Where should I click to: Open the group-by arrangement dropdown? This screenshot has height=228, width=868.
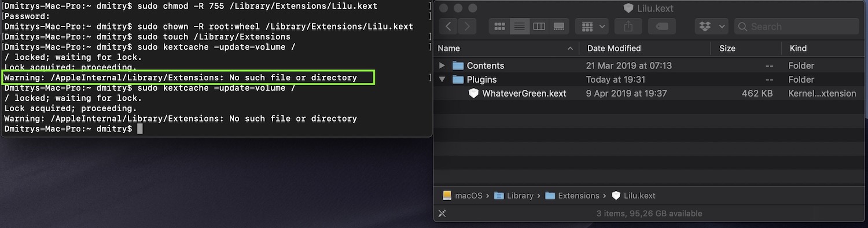(592, 27)
